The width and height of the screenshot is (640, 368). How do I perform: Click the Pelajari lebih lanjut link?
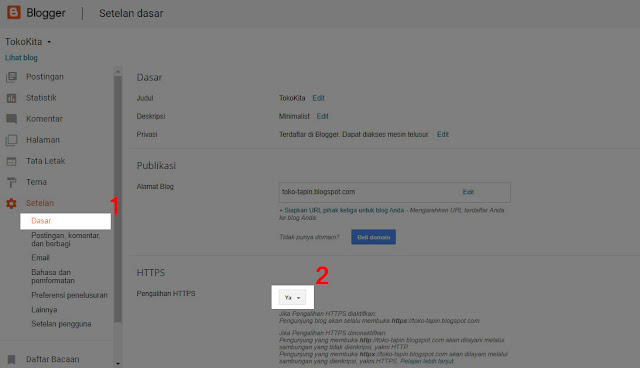427,361
